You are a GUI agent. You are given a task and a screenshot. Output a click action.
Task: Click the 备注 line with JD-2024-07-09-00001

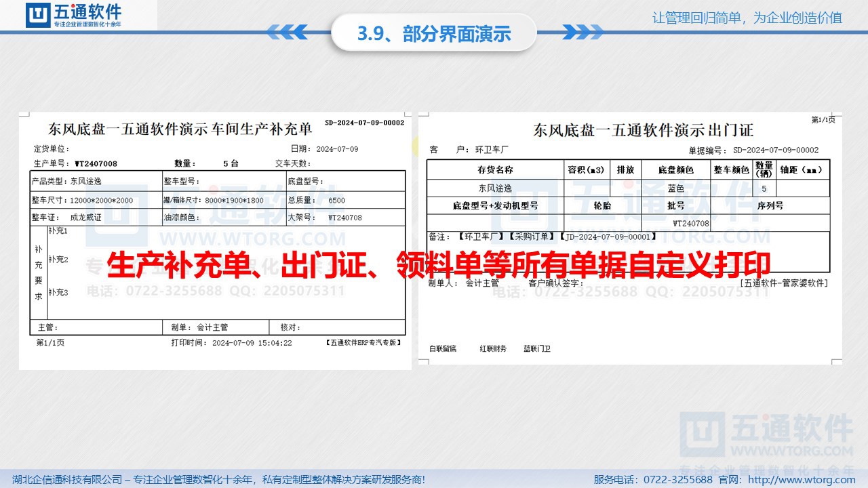(542, 237)
